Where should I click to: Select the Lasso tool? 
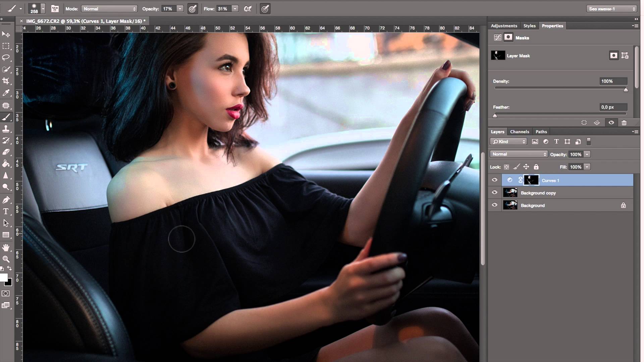click(6, 58)
